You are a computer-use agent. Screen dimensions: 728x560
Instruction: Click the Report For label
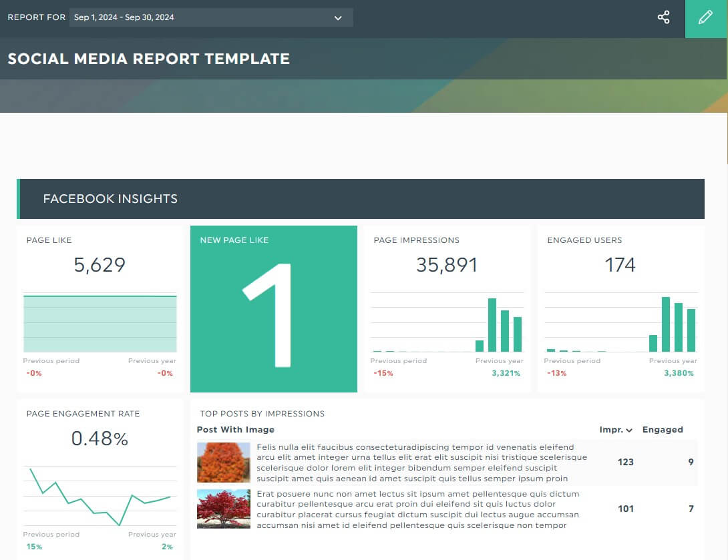[x=36, y=17]
